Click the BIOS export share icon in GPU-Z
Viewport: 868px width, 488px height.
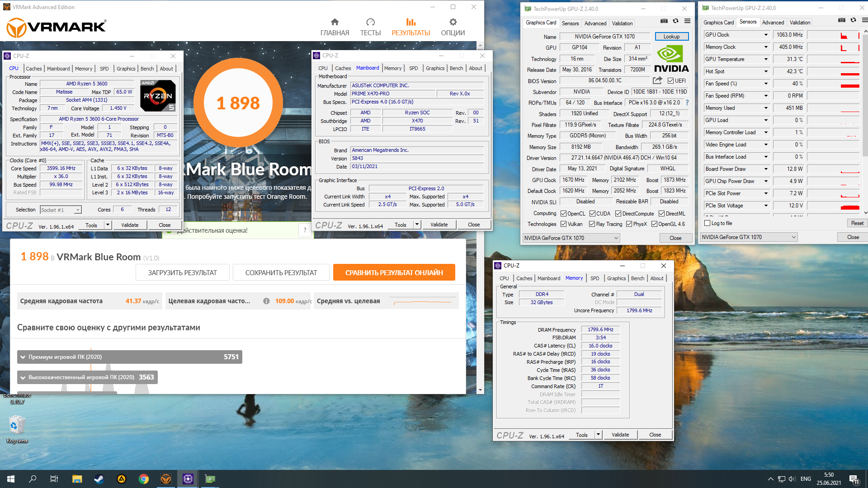click(x=657, y=80)
